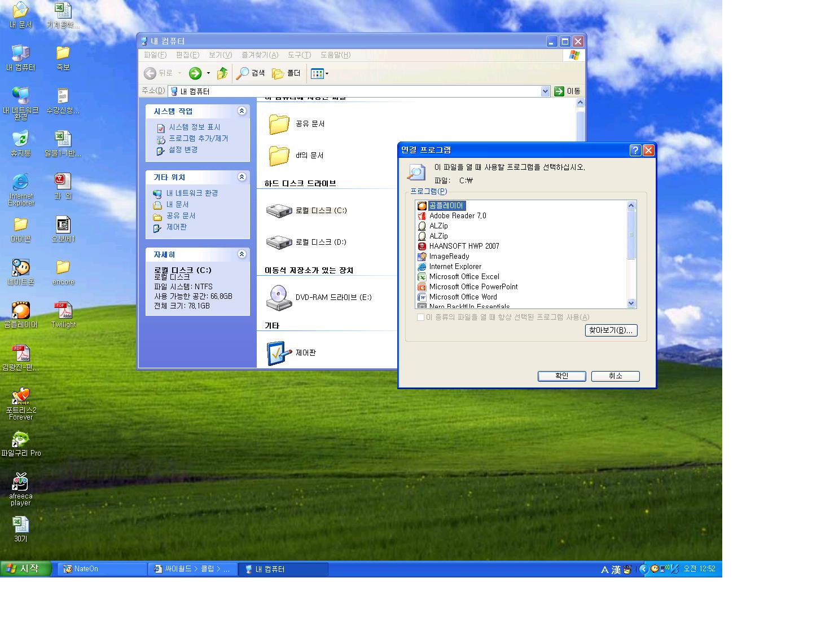Viewport: 821px width, 644px height.
Task: Click 확인 button in dialog
Action: pos(561,376)
